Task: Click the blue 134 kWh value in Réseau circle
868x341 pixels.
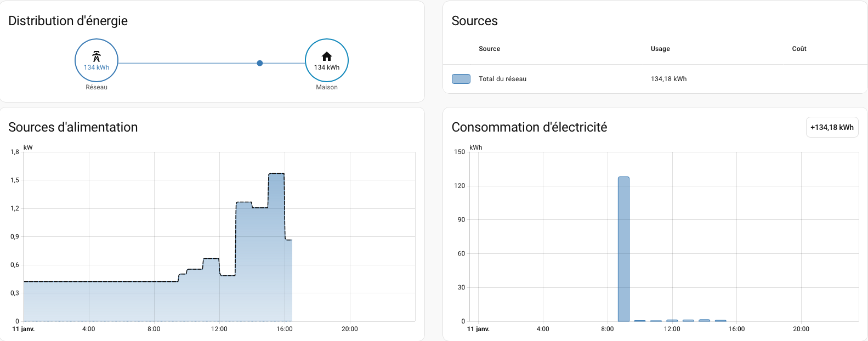Action: 97,67
